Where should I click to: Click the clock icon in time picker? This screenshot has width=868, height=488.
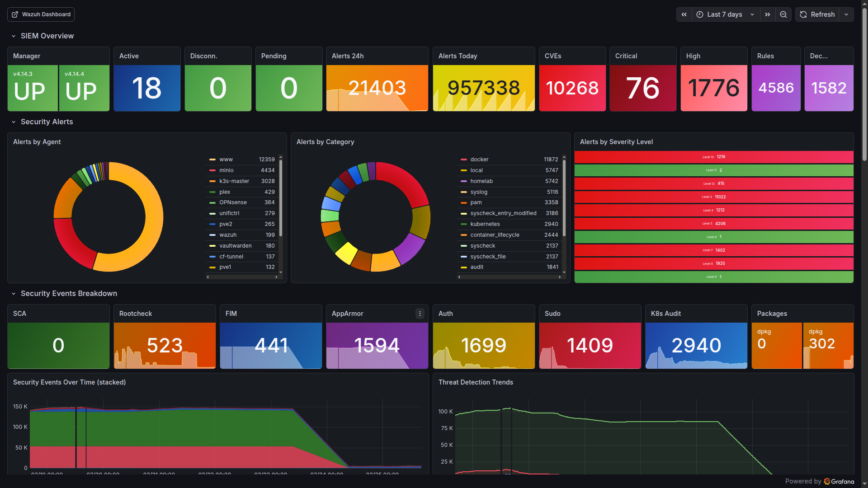(700, 14)
